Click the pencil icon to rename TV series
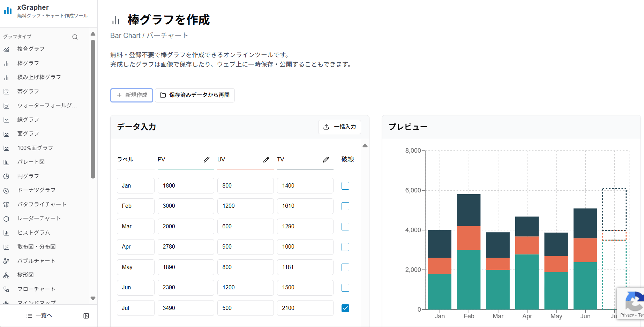The image size is (644, 327). pos(326,159)
